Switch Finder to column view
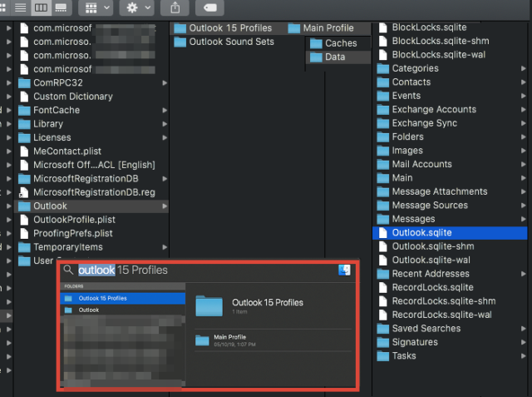 [x=41, y=7]
